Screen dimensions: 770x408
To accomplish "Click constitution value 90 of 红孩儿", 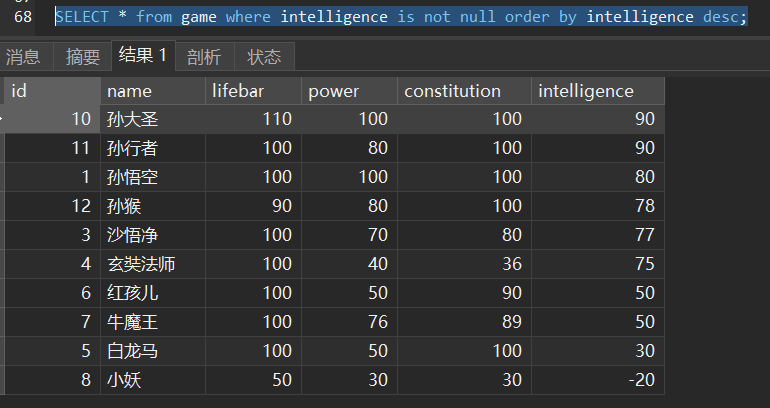I will click(464, 293).
